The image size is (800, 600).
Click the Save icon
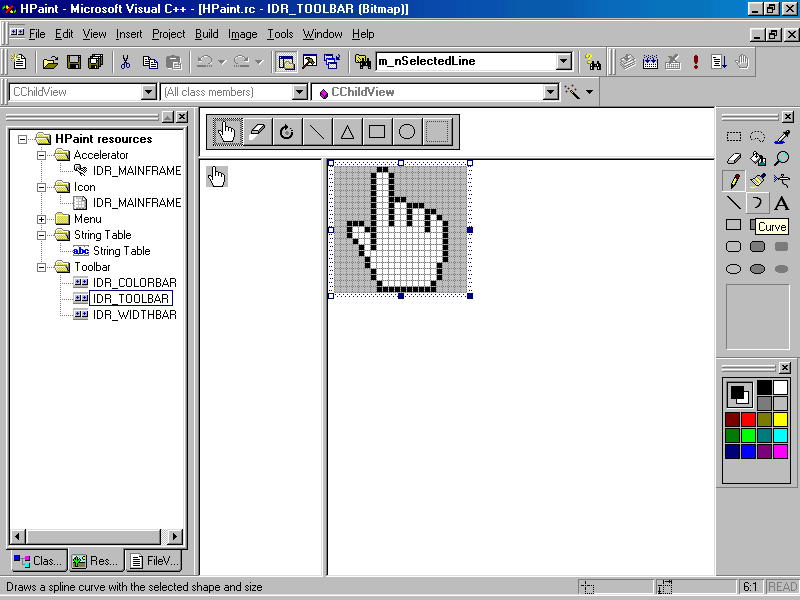tap(73, 62)
